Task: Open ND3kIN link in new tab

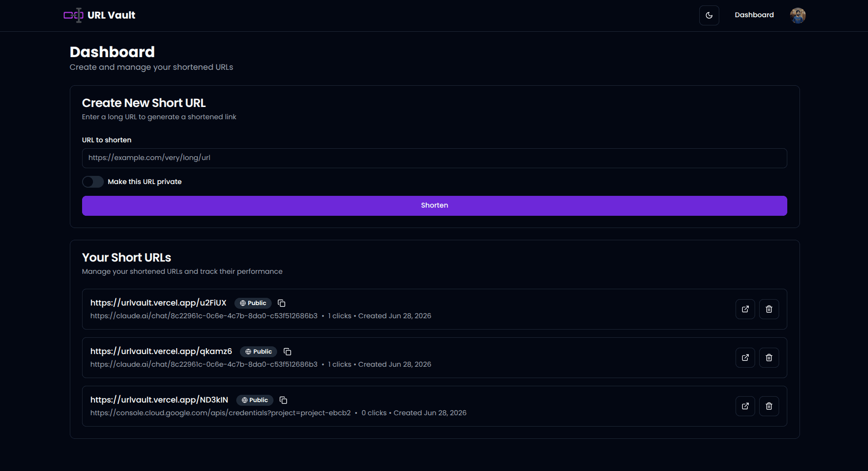Action: [745, 406]
